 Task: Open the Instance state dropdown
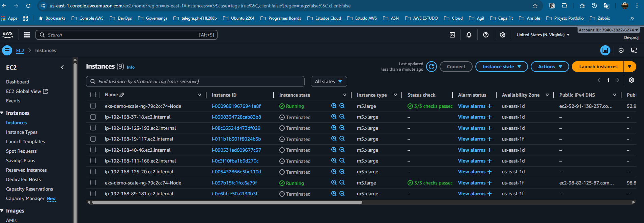(x=501, y=67)
